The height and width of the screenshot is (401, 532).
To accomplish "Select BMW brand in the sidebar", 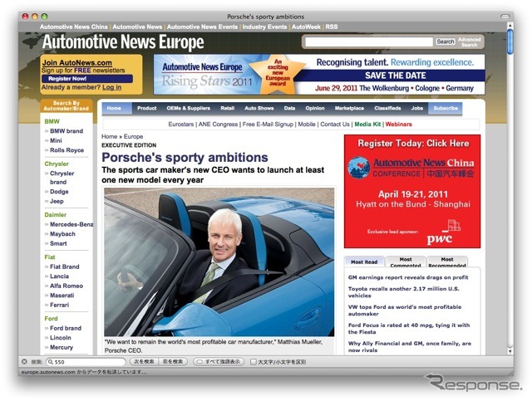I will point(66,131).
